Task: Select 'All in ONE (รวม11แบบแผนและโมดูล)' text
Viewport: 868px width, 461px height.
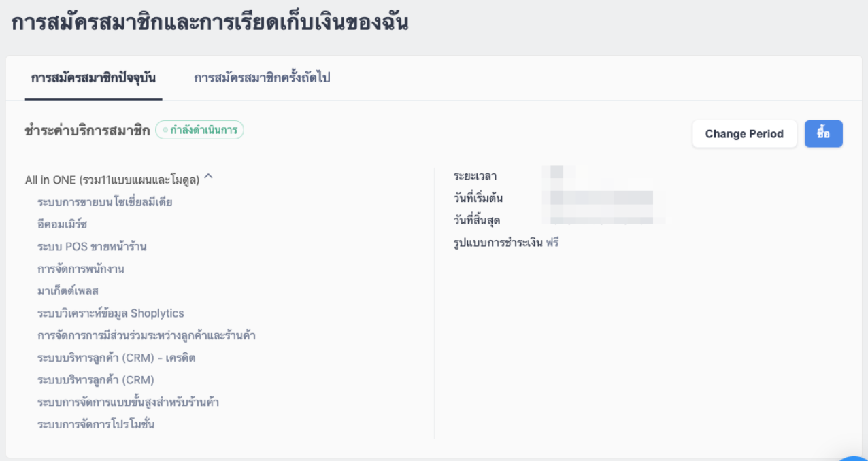Action: (112, 180)
